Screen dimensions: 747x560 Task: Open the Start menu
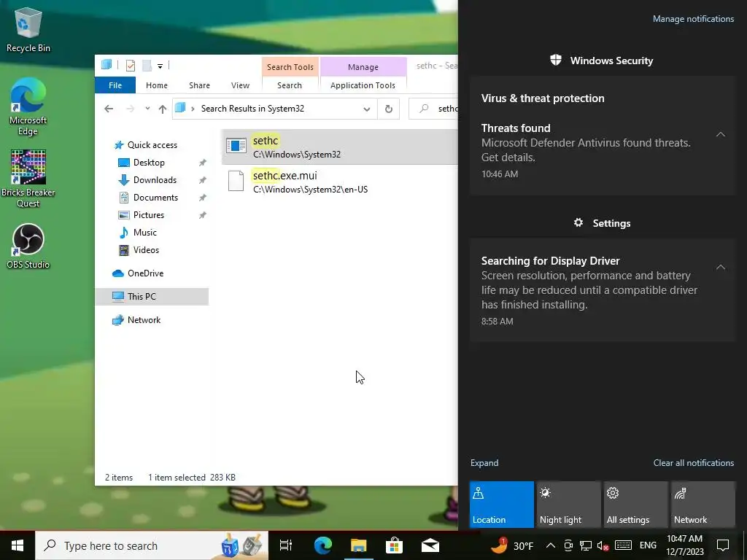pyautogui.click(x=18, y=545)
